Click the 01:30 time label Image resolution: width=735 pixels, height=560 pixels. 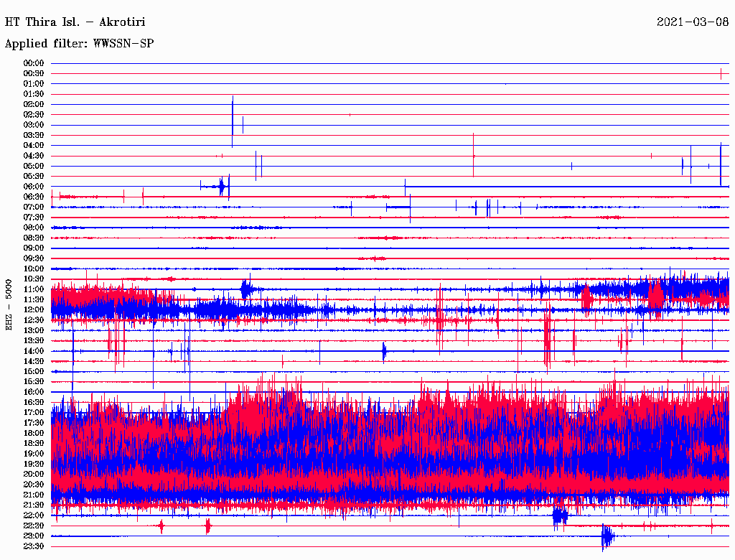click(34, 94)
